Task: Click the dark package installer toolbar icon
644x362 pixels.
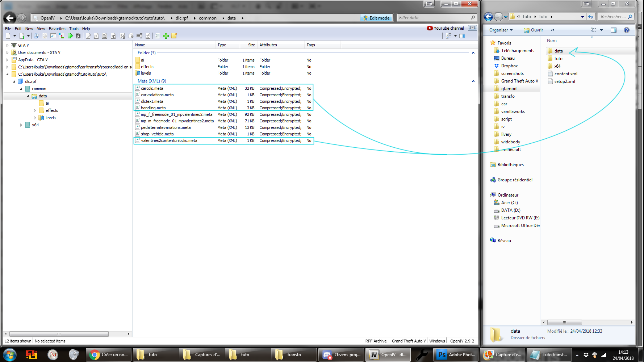Action: click(78, 36)
